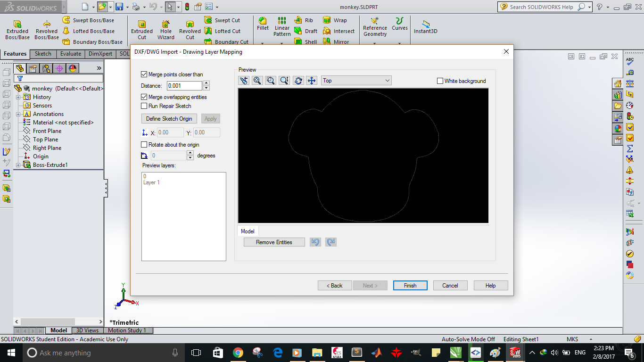Open the Motion Study 1 tab

(x=127, y=330)
